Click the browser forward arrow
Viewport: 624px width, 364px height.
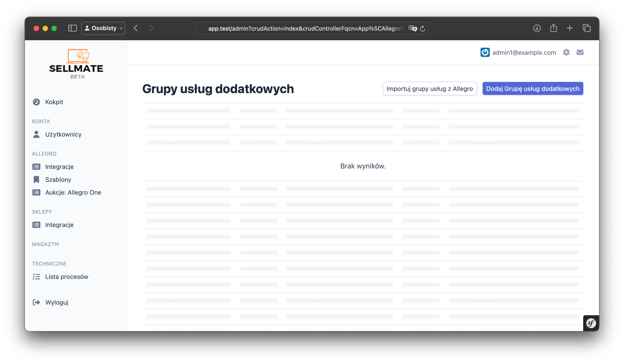[151, 28]
